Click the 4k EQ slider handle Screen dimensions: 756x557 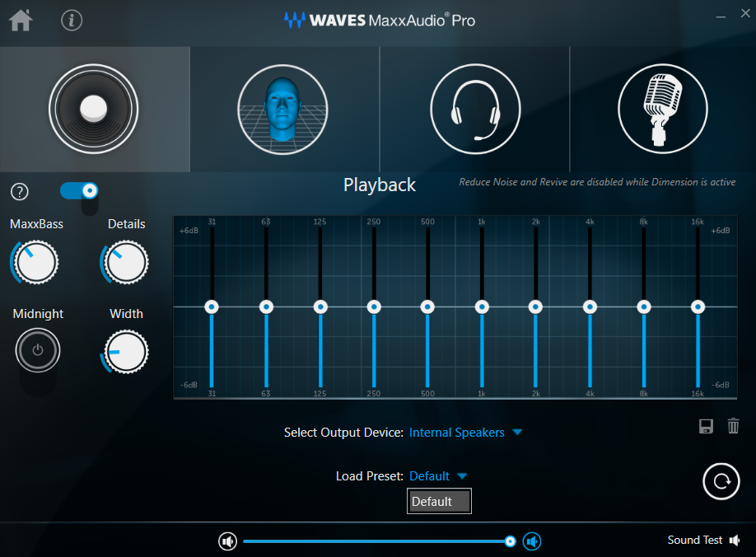[x=590, y=307]
